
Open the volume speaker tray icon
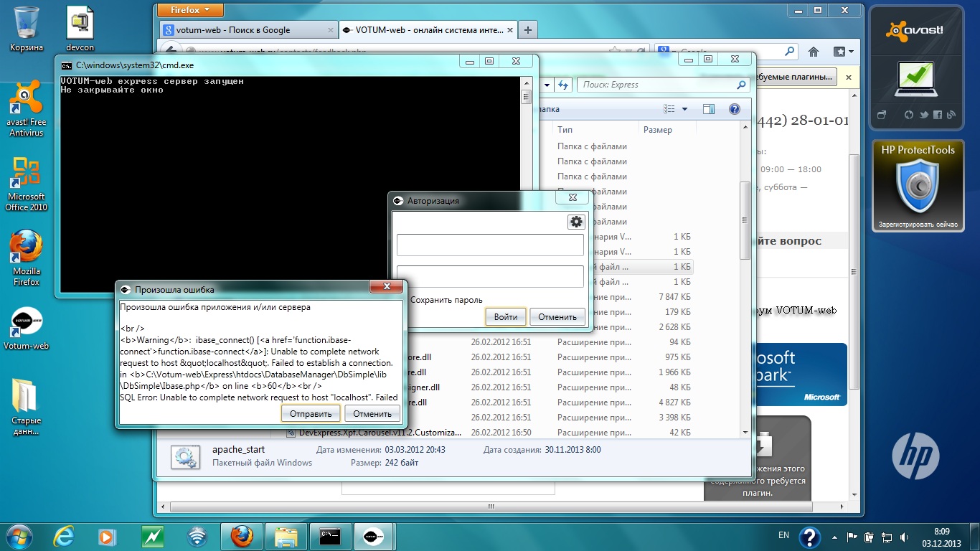[905, 537]
